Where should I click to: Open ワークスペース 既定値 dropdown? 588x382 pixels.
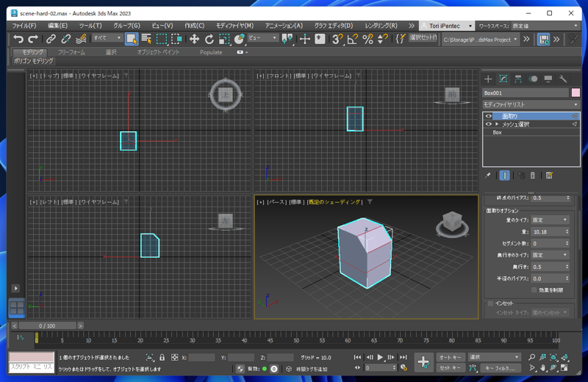(545, 26)
